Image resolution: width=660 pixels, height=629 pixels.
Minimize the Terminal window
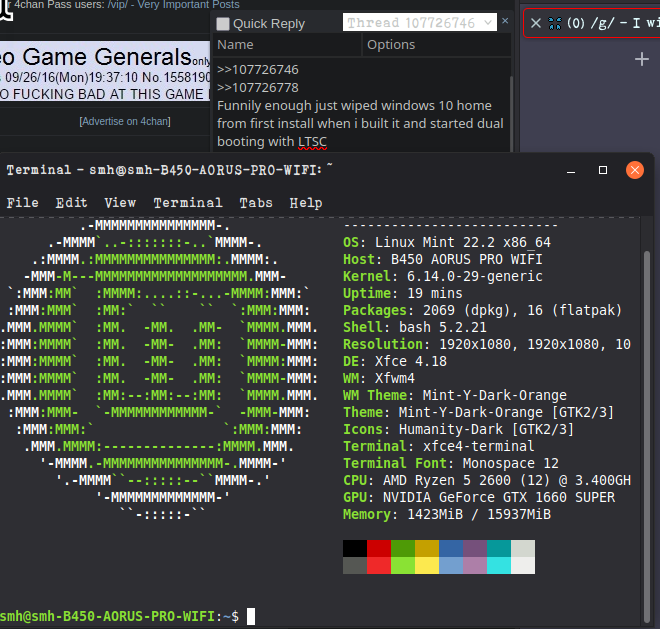[571, 171]
